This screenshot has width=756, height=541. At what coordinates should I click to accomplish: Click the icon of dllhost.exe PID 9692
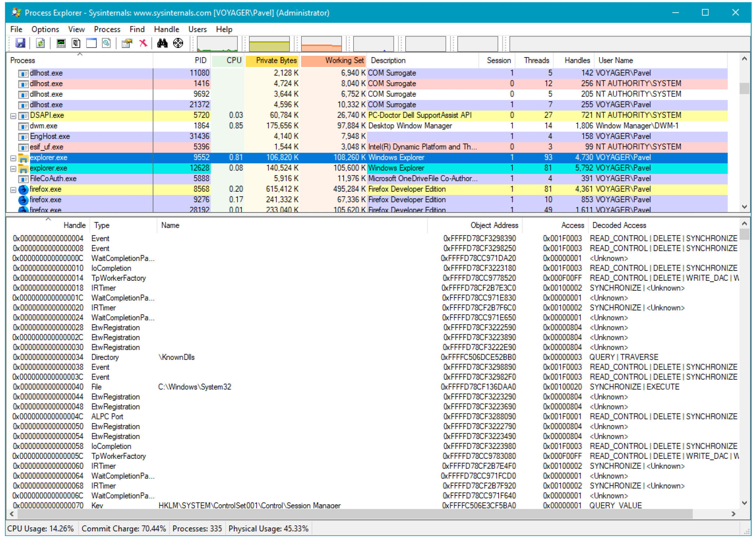pyautogui.click(x=23, y=95)
